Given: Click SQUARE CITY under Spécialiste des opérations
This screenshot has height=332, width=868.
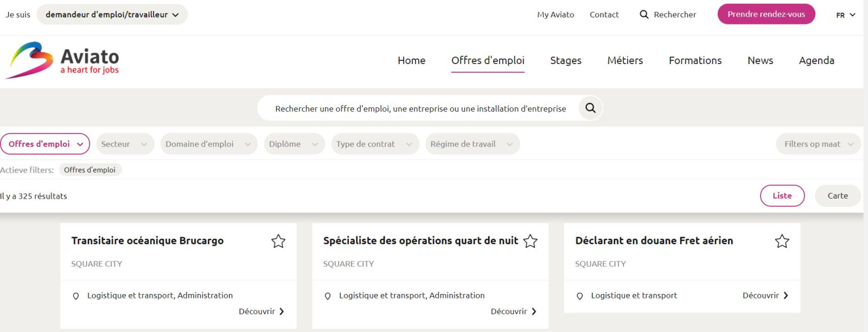Looking at the screenshot, I should [348, 264].
